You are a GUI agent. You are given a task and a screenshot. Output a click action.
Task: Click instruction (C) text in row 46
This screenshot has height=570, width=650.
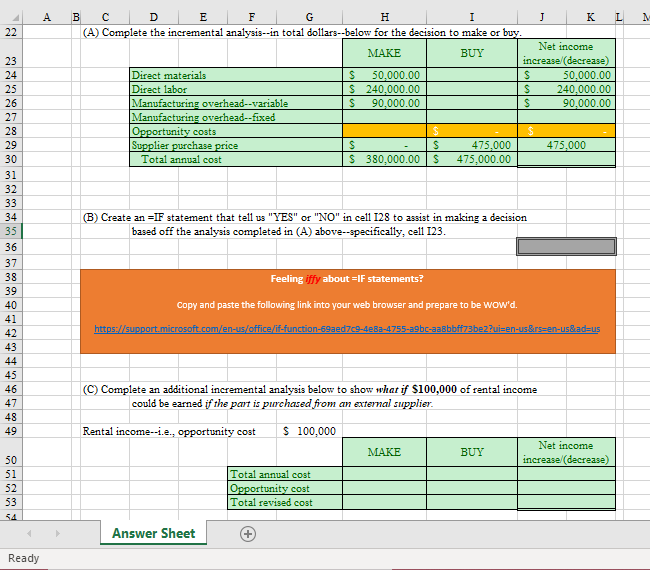click(x=310, y=389)
